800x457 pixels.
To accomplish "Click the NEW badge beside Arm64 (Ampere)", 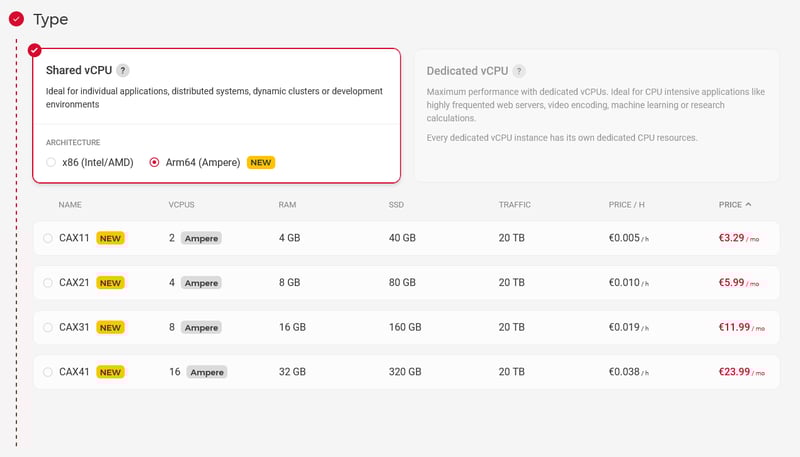I will [x=261, y=162].
